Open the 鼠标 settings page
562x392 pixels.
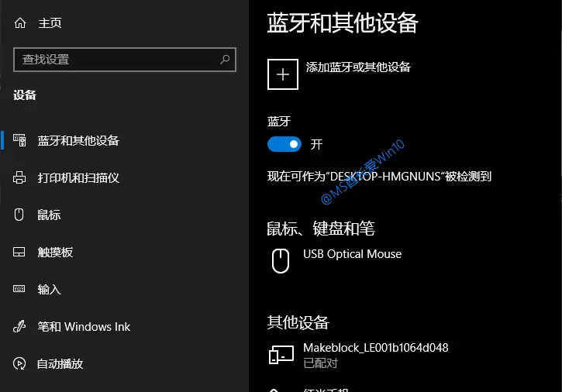[x=49, y=215]
